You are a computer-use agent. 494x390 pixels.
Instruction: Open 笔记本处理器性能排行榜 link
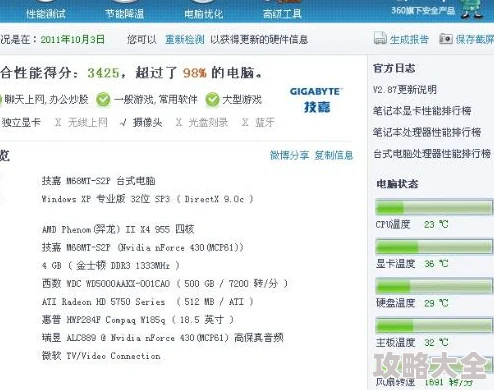[x=427, y=132]
